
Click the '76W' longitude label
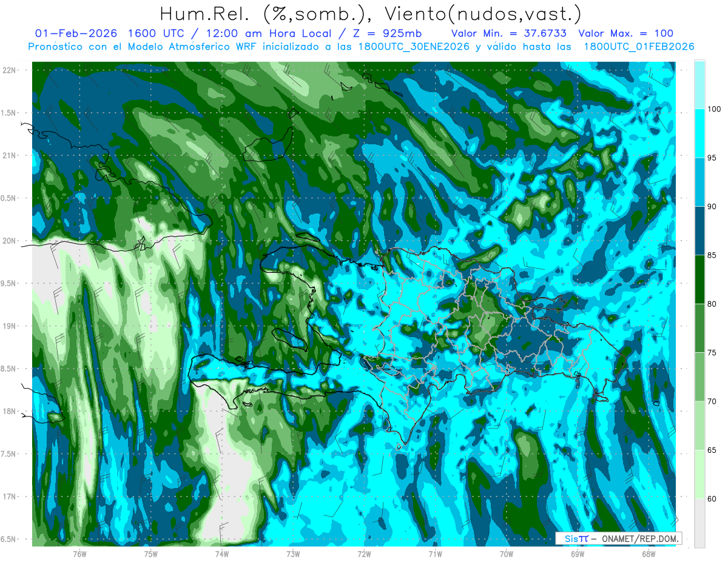point(79,554)
